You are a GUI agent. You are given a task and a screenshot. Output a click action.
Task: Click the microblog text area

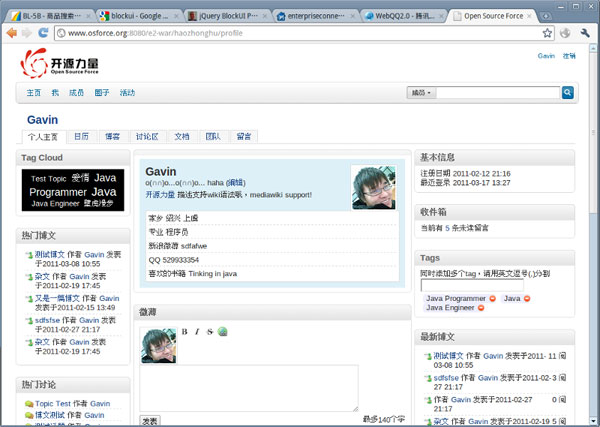coord(249,388)
